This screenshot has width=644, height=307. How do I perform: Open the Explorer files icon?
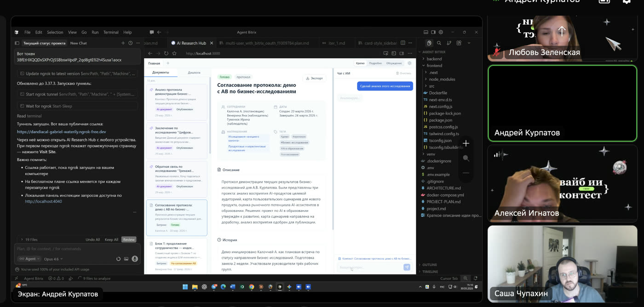[x=429, y=43]
